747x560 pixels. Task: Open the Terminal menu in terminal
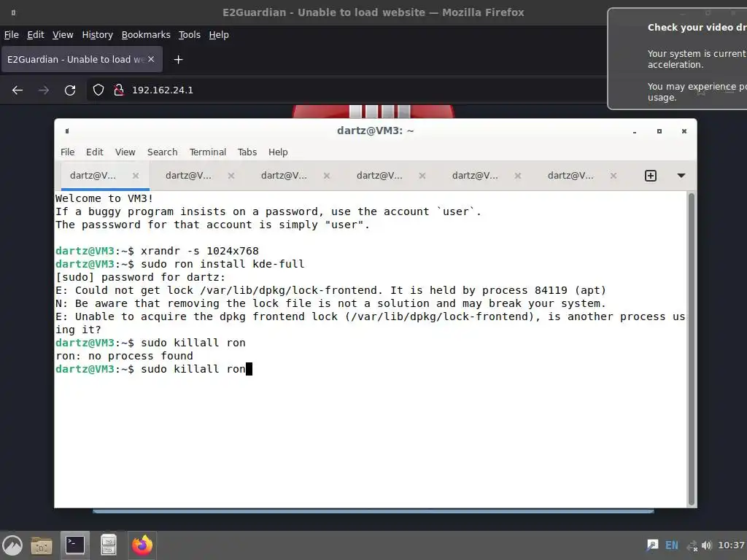point(208,152)
